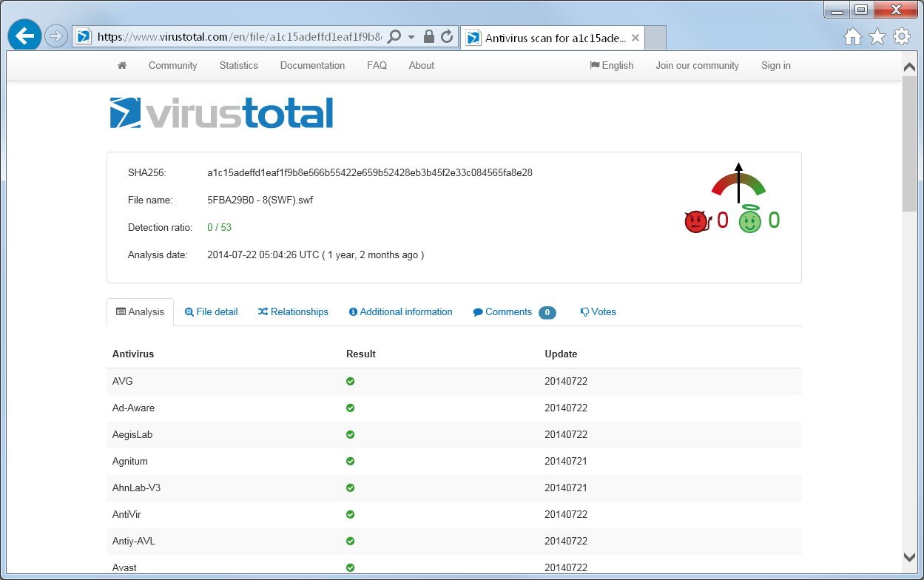The width and height of the screenshot is (924, 580).
Task: Click the Sign in link
Action: [x=775, y=66]
